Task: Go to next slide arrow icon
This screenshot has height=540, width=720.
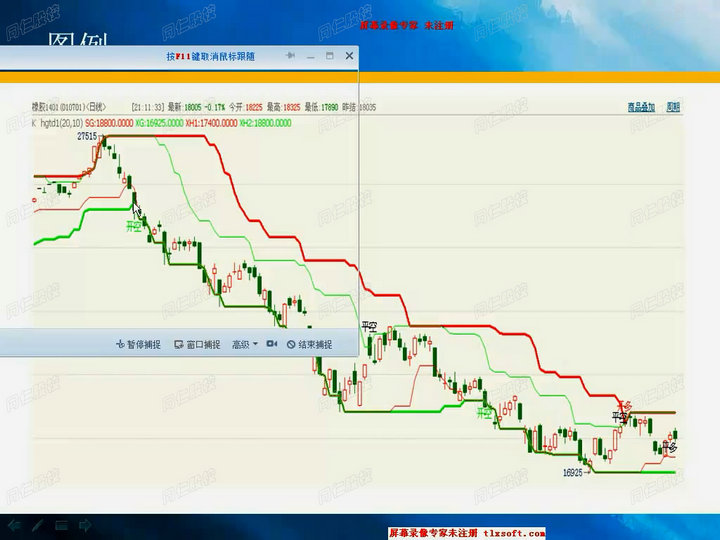Action: [x=85, y=524]
